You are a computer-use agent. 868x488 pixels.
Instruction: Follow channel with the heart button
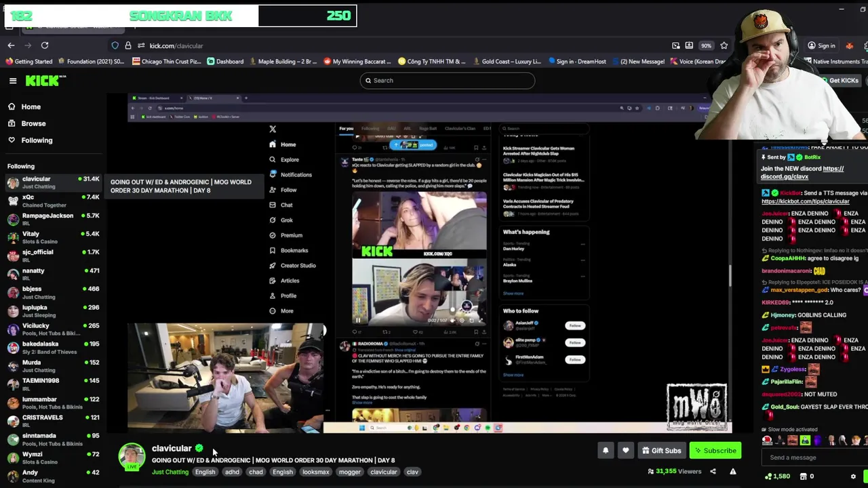pos(625,451)
